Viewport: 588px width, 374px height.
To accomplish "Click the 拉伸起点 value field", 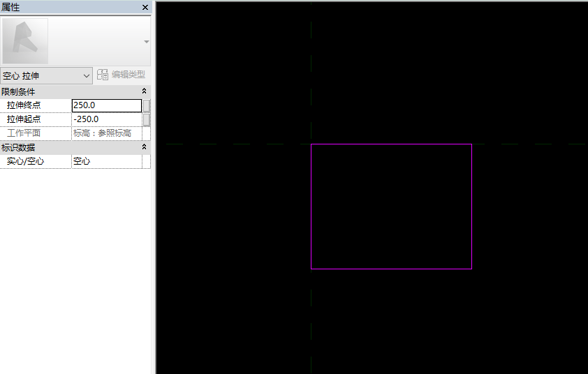I will (x=106, y=119).
